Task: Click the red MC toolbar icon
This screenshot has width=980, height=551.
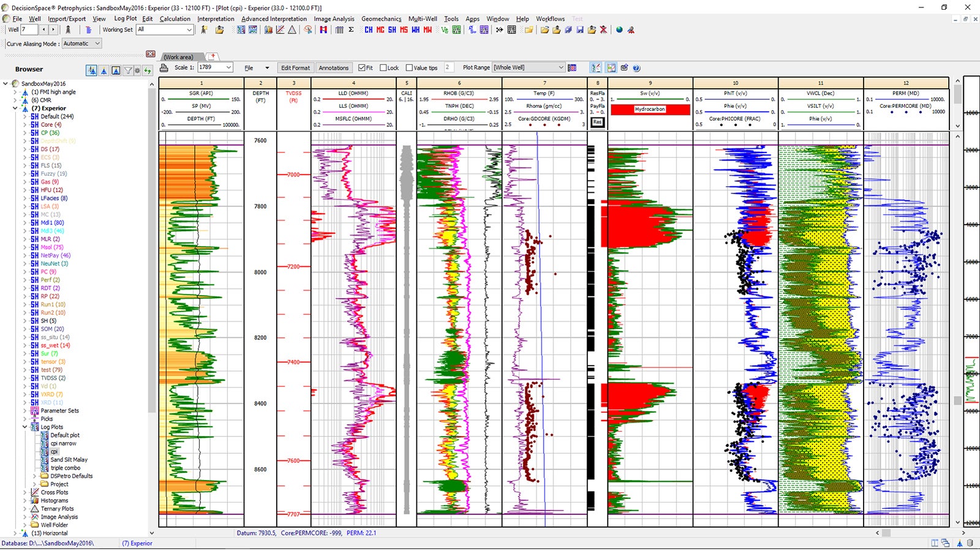Action: 380,29
